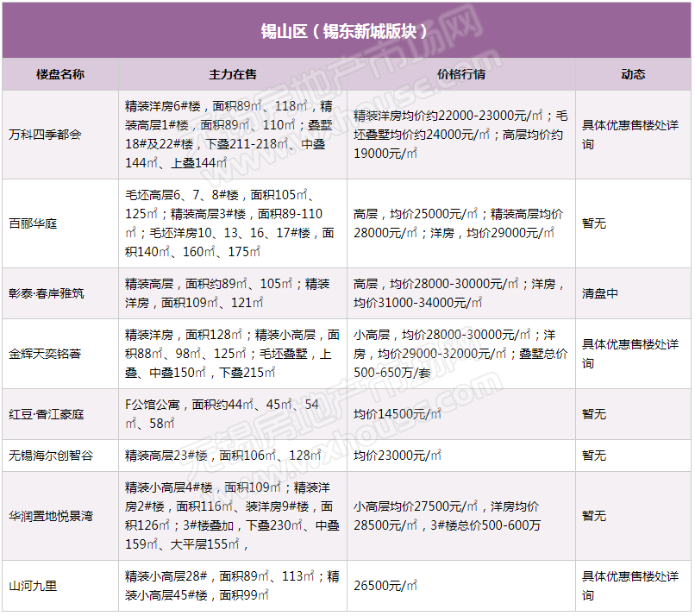This screenshot has width=695, height=616.
Task: Click the 均价14500元/㎡ price cell
Action: 398,415
